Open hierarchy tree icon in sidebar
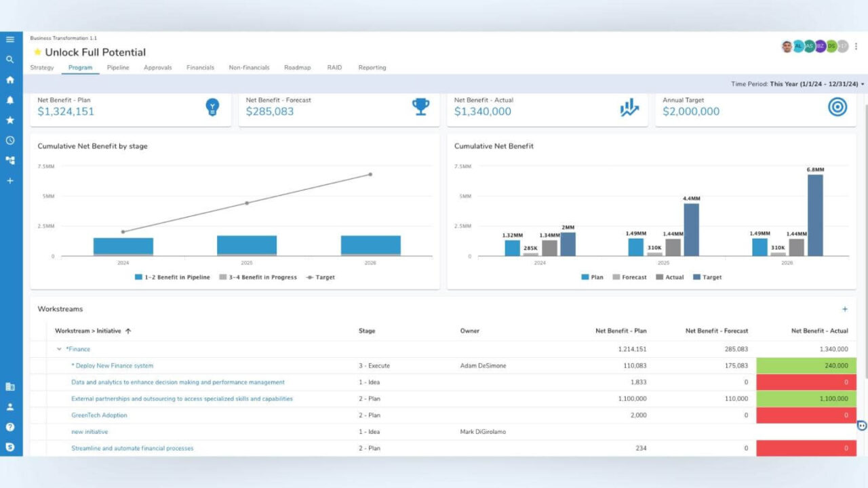 10,161
